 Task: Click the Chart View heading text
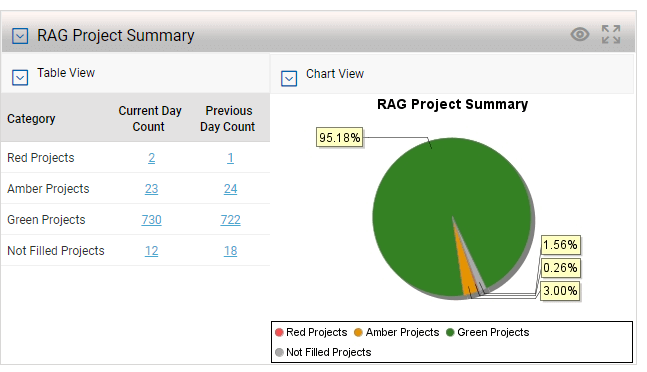[x=335, y=74]
